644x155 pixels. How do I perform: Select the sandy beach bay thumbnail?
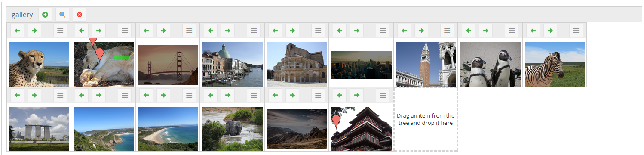tap(168, 129)
